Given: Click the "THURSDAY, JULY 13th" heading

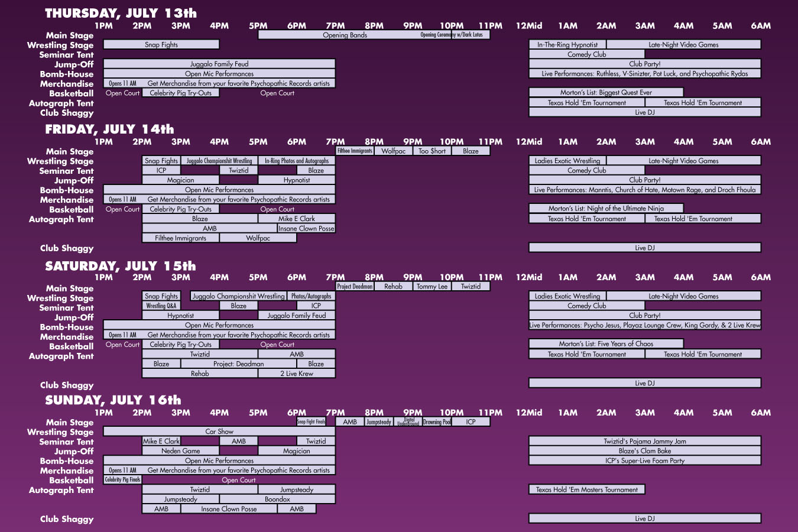Looking at the screenshot, I should pyautogui.click(x=121, y=13).
